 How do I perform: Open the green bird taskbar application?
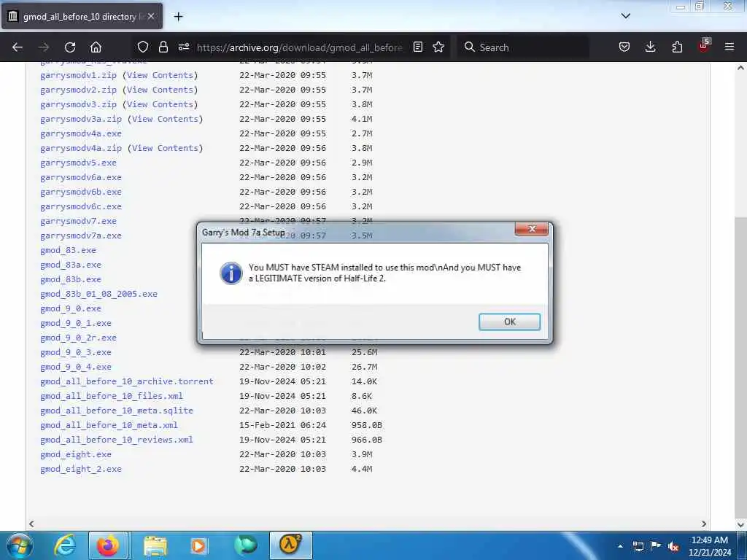point(245,545)
